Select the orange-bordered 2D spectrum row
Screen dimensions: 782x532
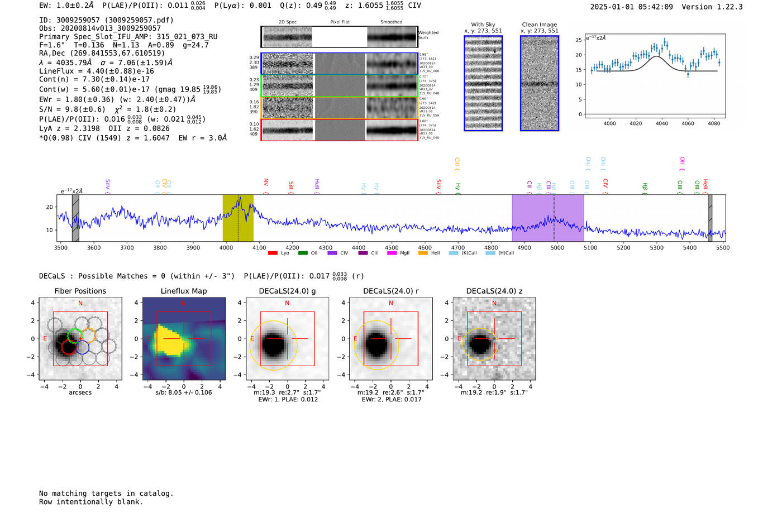(x=339, y=108)
